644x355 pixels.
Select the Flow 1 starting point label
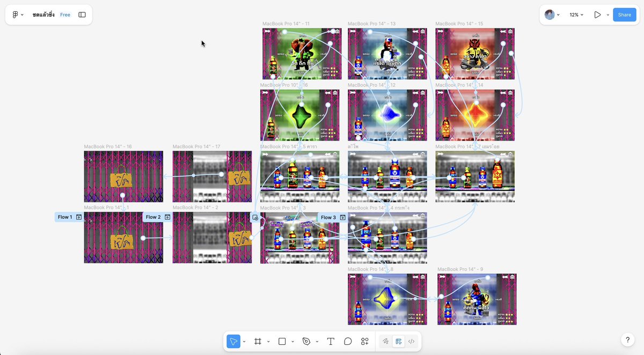64,217
